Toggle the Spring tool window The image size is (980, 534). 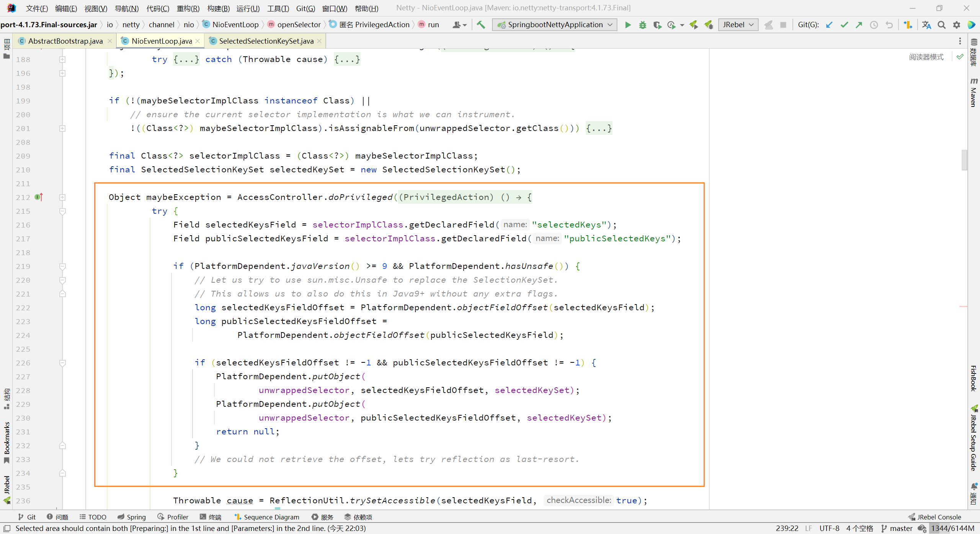click(132, 517)
